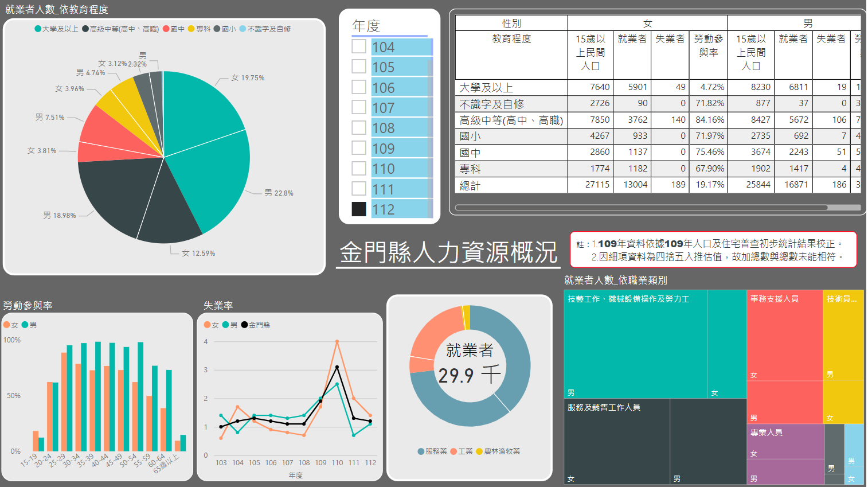This screenshot has width=868, height=487.
Task: Click the 金門縣人力資源概況 dashboard title
Action: click(448, 252)
